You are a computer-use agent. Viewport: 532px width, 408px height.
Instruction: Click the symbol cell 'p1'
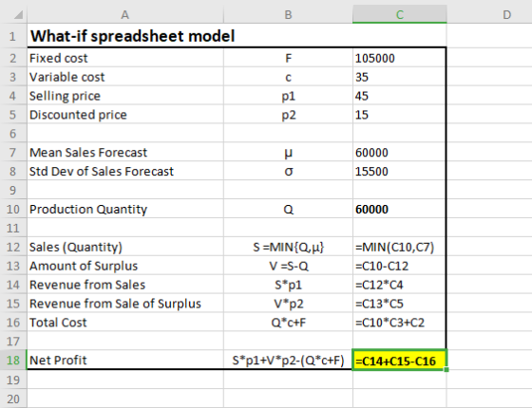pyautogui.click(x=288, y=96)
